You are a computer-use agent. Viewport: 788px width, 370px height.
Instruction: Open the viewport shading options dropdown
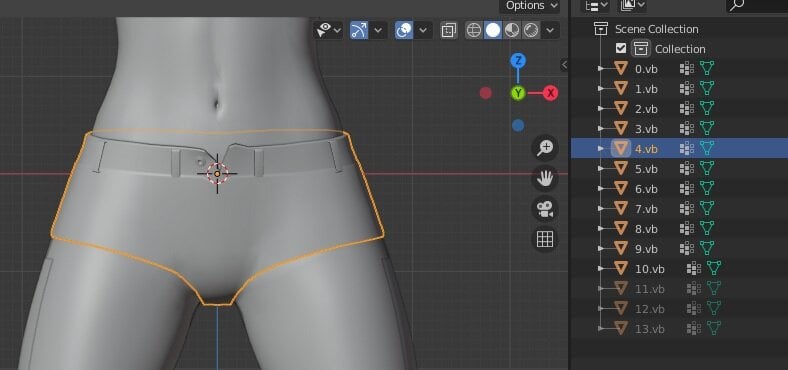click(550, 30)
